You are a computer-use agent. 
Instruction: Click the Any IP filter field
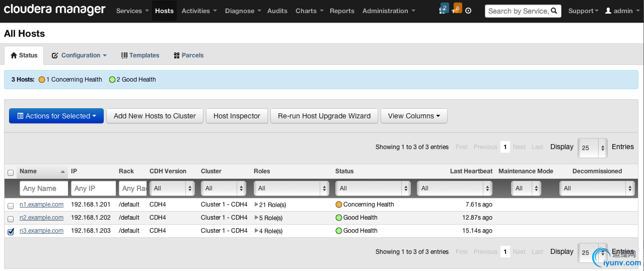coord(93,188)
